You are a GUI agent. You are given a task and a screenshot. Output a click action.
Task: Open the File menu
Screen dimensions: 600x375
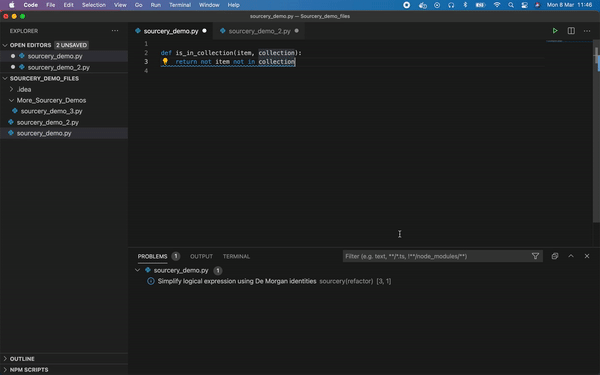point(51,5)
